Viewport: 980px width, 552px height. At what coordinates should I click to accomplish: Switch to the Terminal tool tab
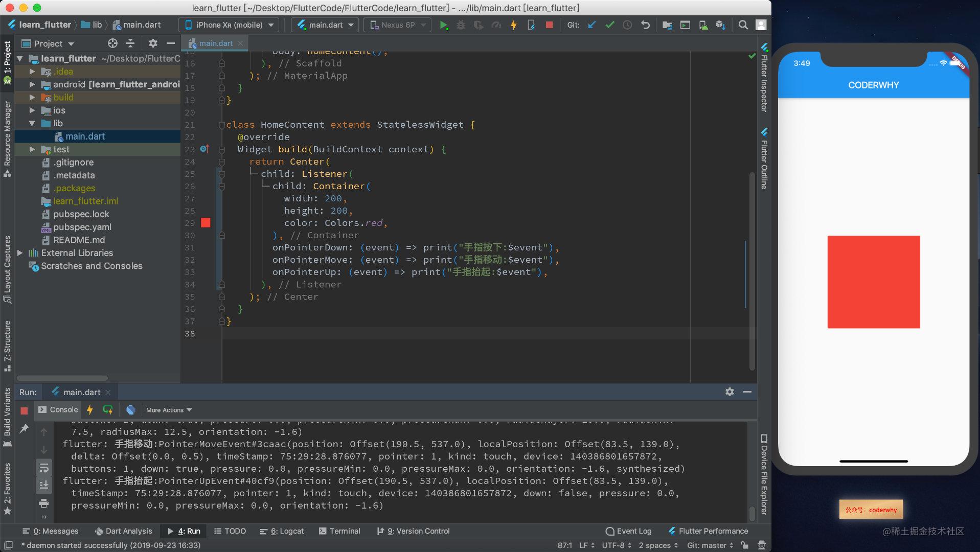coord(339,531)
